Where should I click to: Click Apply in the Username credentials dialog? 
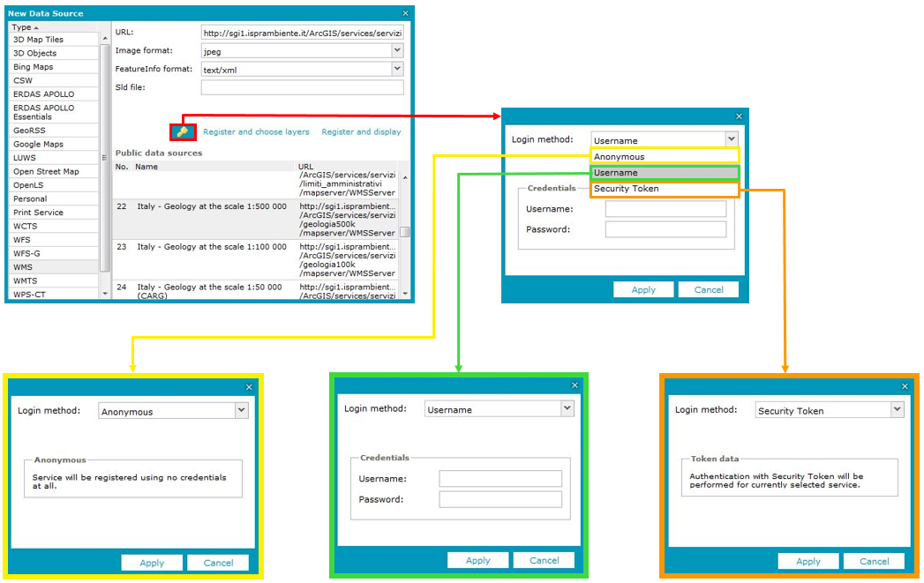(477, 559)
